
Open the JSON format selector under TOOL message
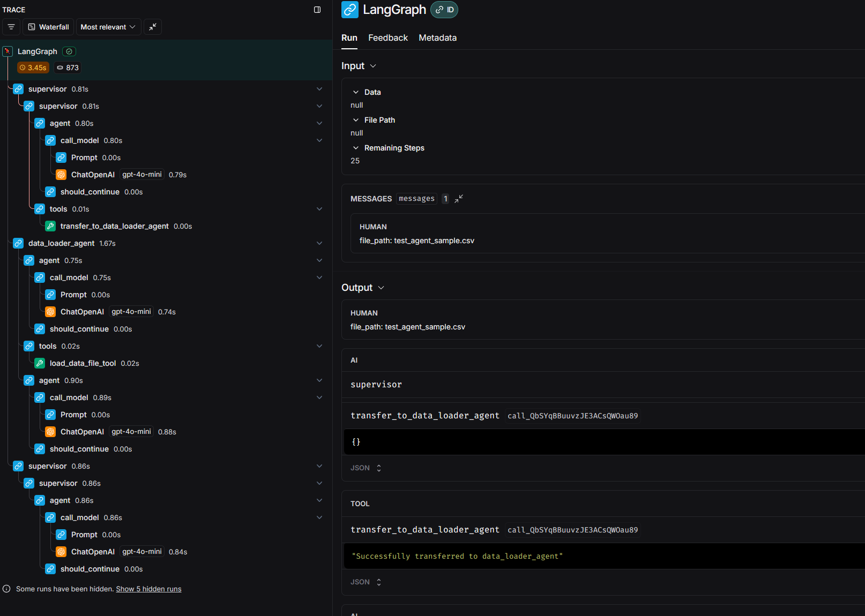[x=366, y=582]
